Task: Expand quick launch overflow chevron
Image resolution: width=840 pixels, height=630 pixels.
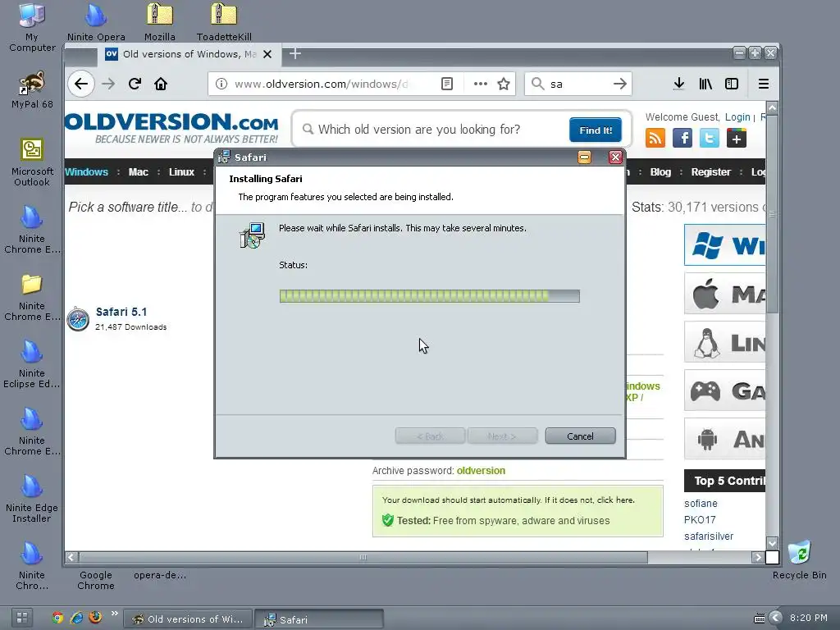Action: [x=114, y=614]
